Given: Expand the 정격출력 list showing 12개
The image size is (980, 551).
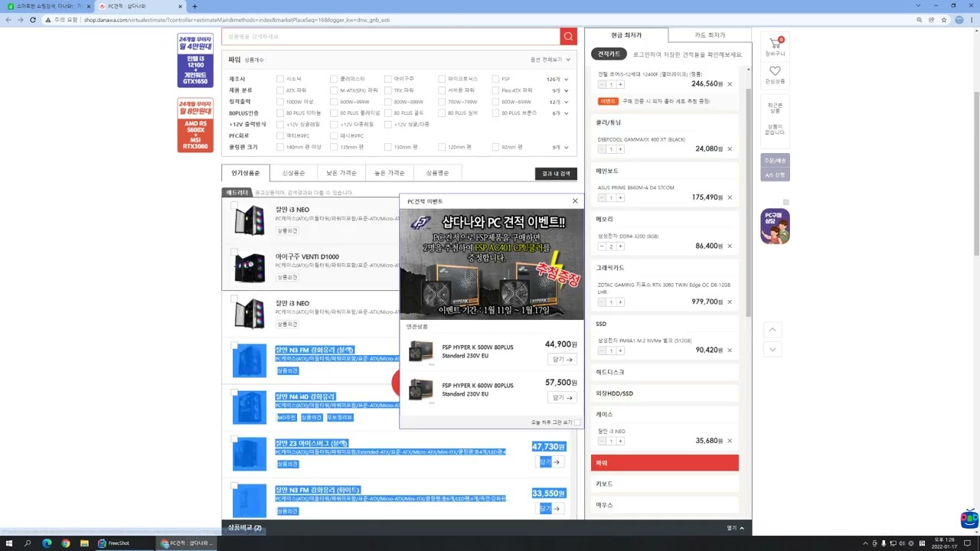Looking at the screenshot, I should click(x=558, y=102).
